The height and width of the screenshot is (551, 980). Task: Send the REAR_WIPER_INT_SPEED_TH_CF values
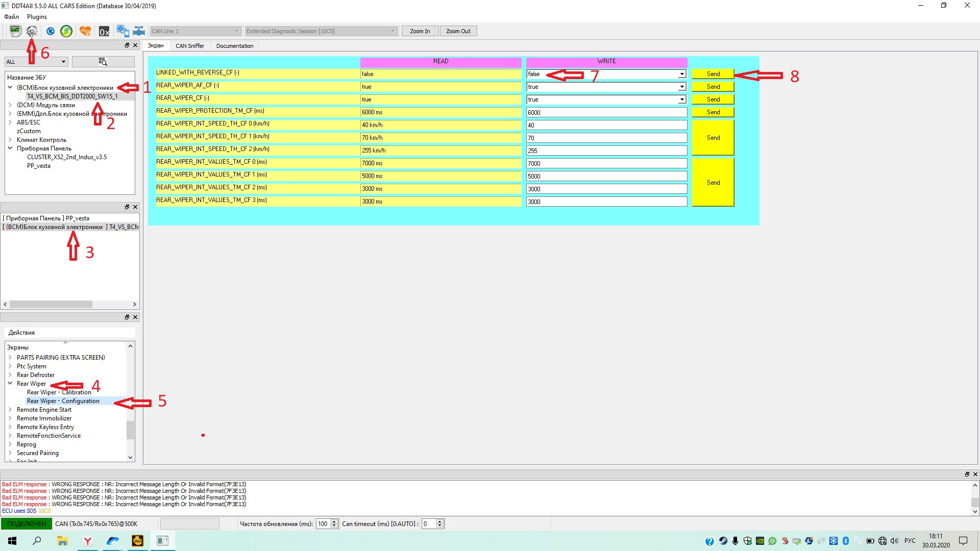(x=713, y=138)
